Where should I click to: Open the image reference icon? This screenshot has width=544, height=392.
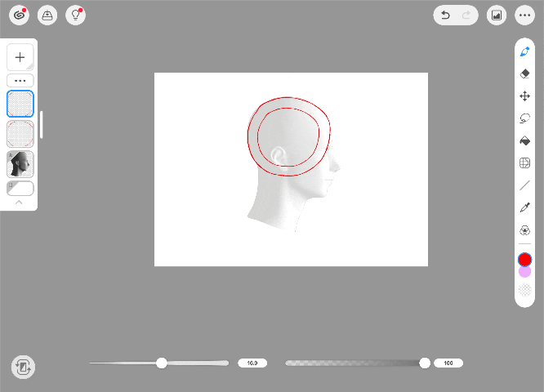pos(497,16)
